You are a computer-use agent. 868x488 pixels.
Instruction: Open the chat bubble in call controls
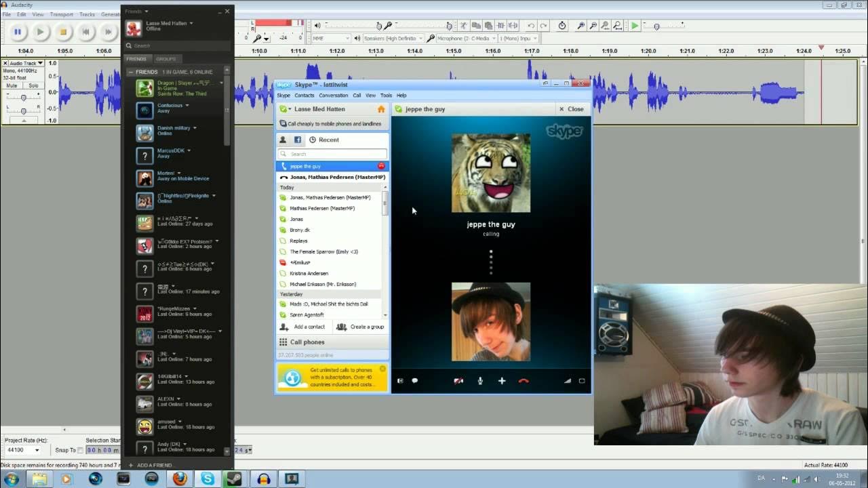[x=414, y=381]
